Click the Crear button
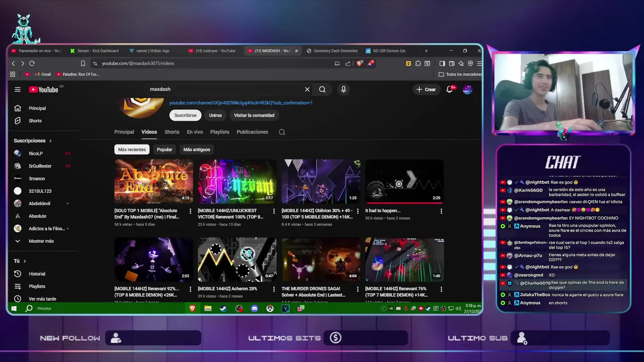 pyautogui.click(x=426, y=89)
